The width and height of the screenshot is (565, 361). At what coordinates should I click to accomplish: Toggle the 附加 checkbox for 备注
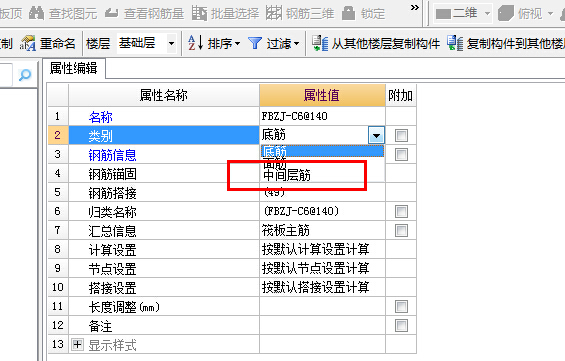(401, 325)
